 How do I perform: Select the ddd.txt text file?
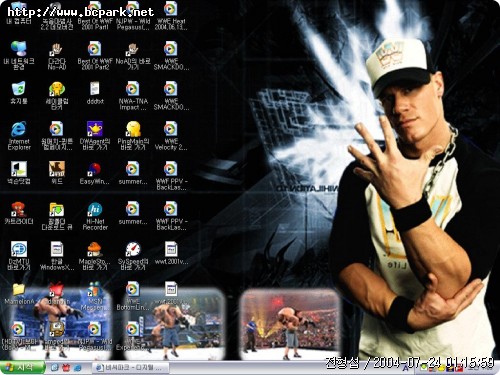(95, 92)
